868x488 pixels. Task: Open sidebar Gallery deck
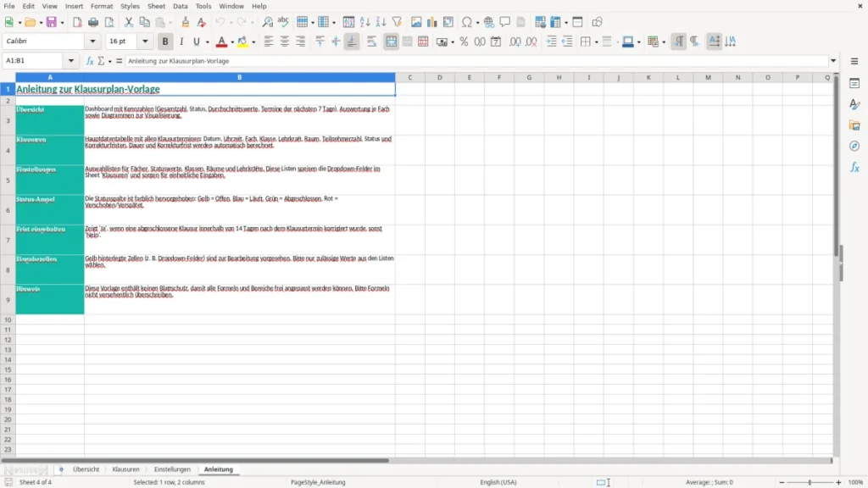[x=854, y=125]
